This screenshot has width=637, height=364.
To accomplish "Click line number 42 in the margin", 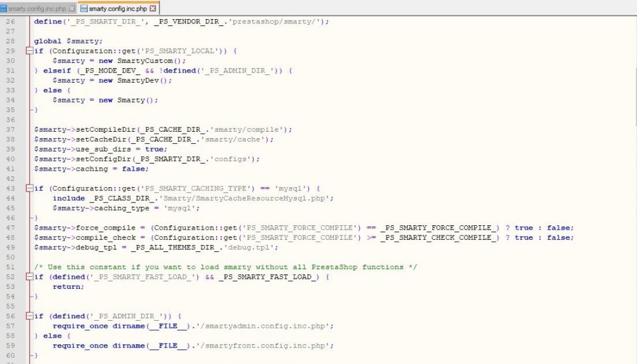I will (10, 179).
